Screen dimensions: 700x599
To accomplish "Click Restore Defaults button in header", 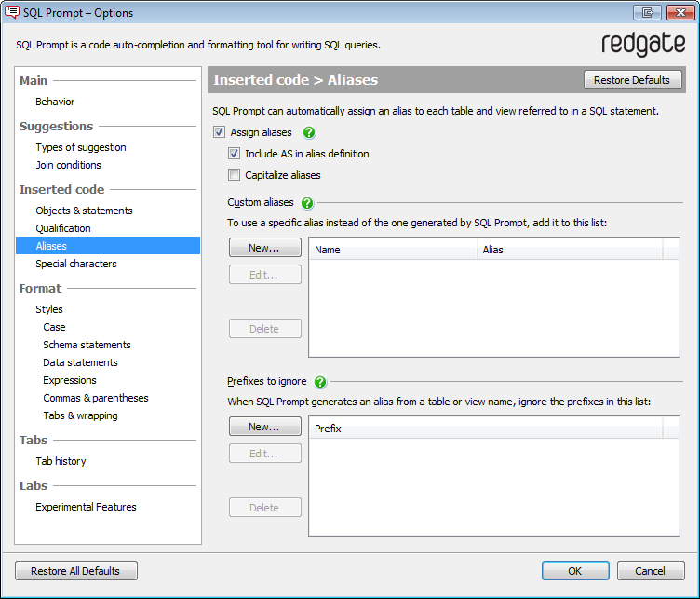I will tap(632, 80).
